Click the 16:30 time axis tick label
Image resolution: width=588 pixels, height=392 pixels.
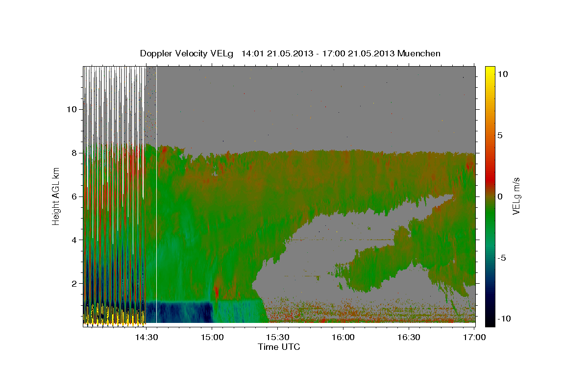coord(409,337)
